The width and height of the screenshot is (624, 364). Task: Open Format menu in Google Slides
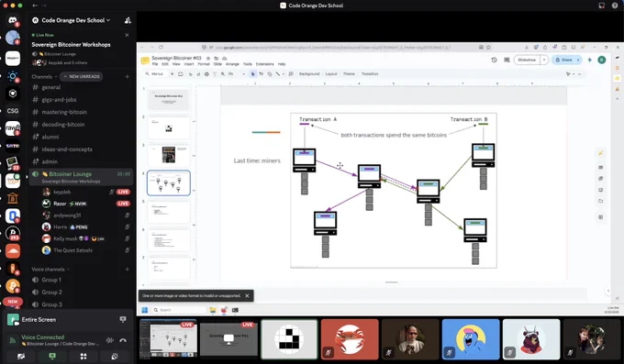coord(204,64)
